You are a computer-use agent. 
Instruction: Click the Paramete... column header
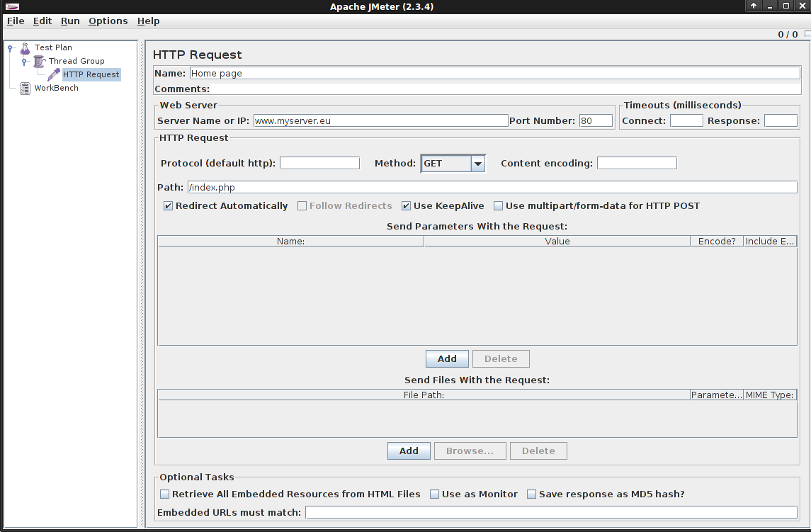(717, 395)
